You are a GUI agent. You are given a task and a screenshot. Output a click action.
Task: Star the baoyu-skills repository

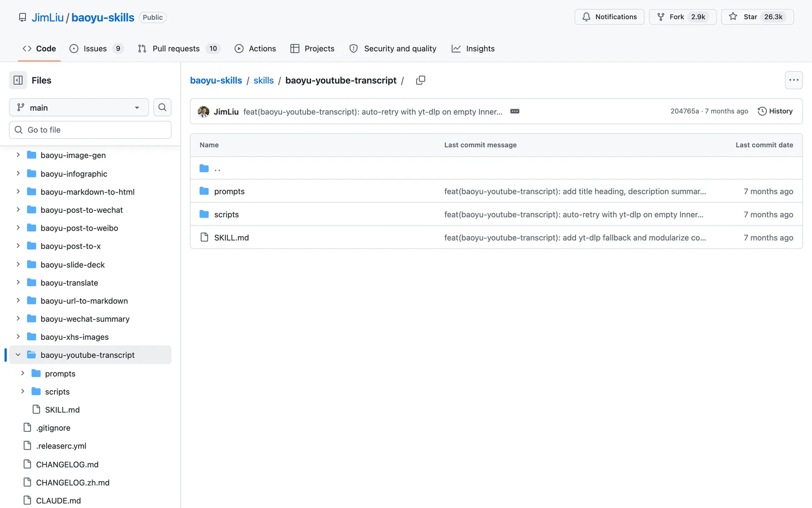pos(757,17)
